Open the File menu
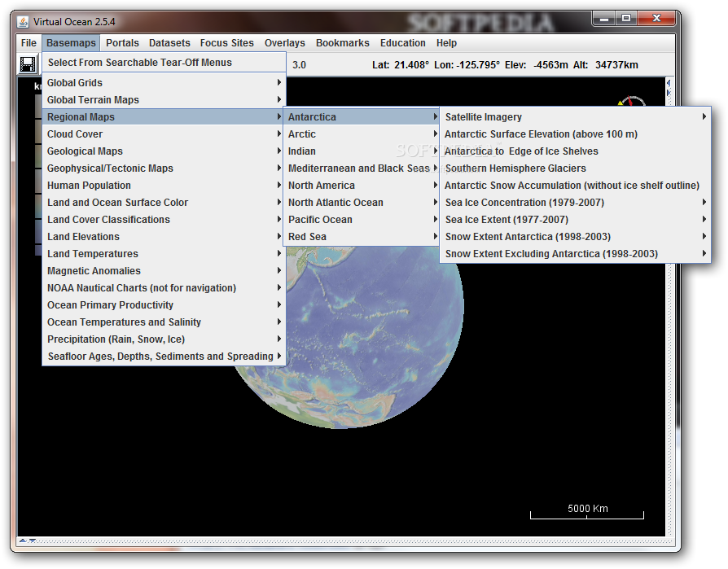This screenshot has width=728, height=569. pos(29,43)
